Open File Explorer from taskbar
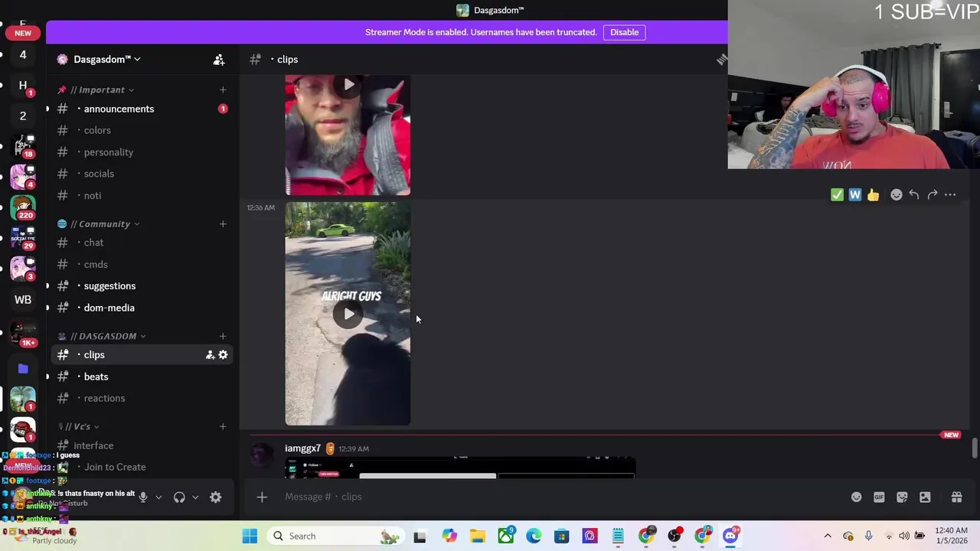Screen dimensions: 980x551 pos(478,536)
